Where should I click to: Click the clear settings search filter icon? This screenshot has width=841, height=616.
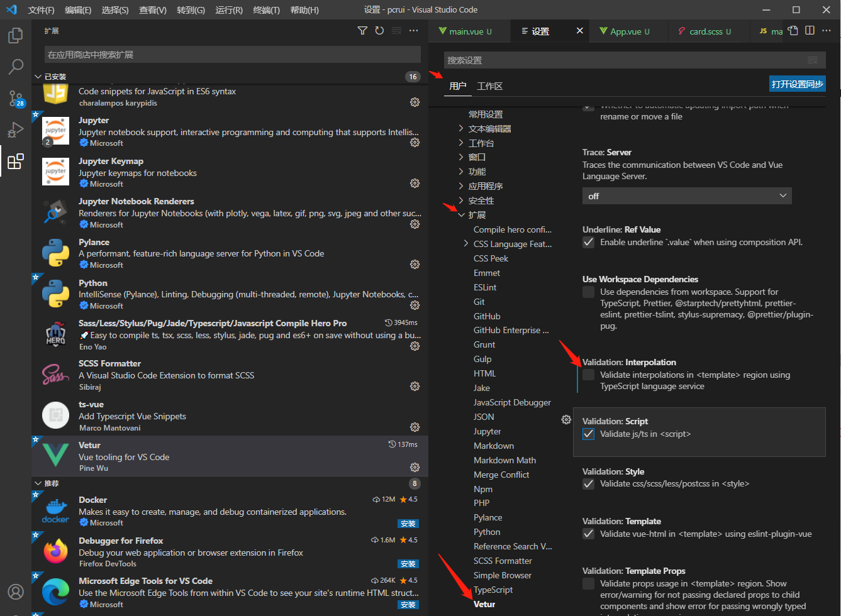[813, 60]
